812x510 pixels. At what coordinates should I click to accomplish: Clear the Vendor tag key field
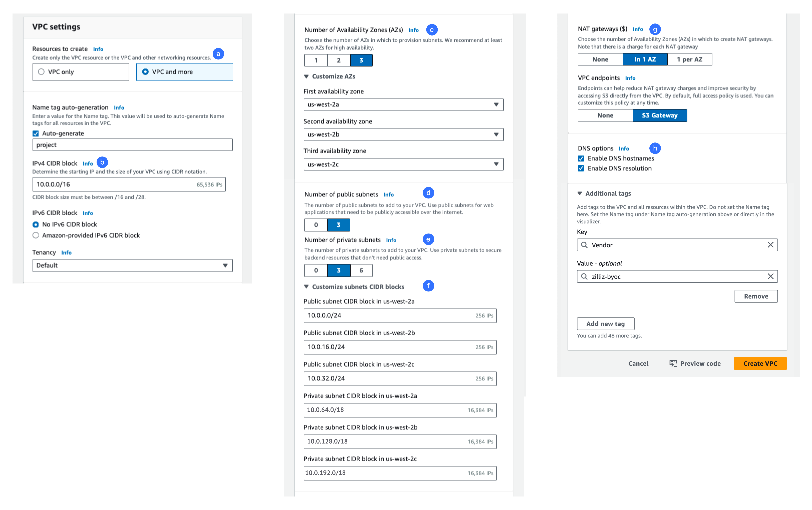770,245
